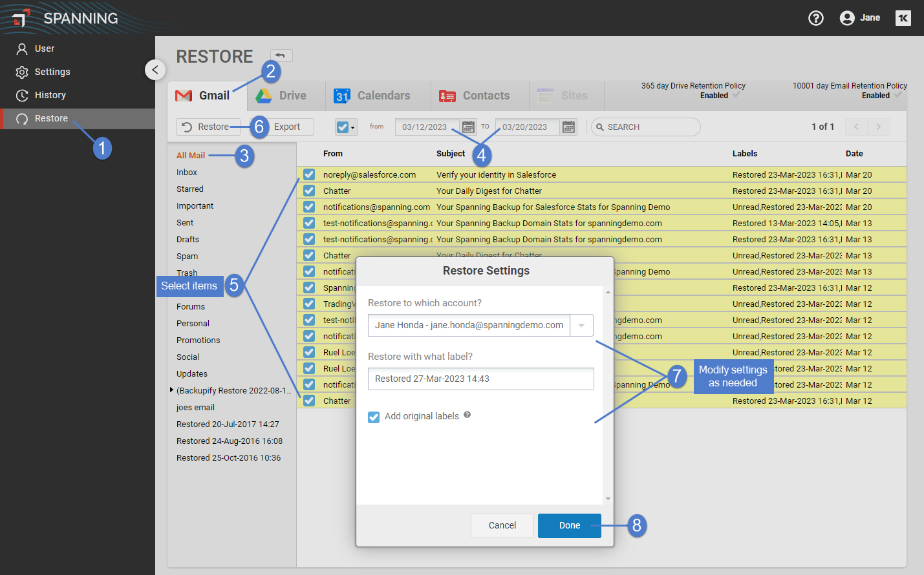Toggle the checkbox of the first Ruel Loe row
Screen dimensions: 924x575
pyautogui.click(x=309, y=352)
